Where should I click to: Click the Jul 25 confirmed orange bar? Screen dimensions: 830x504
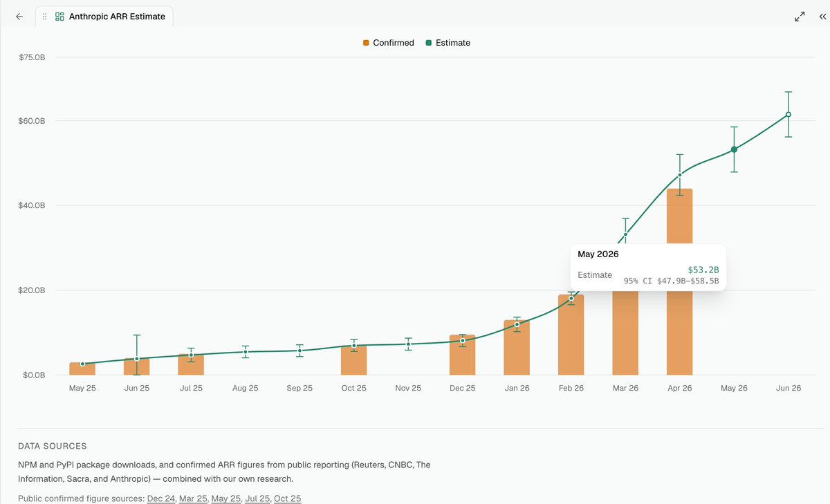pyautogui.click(x=191, y=365)
